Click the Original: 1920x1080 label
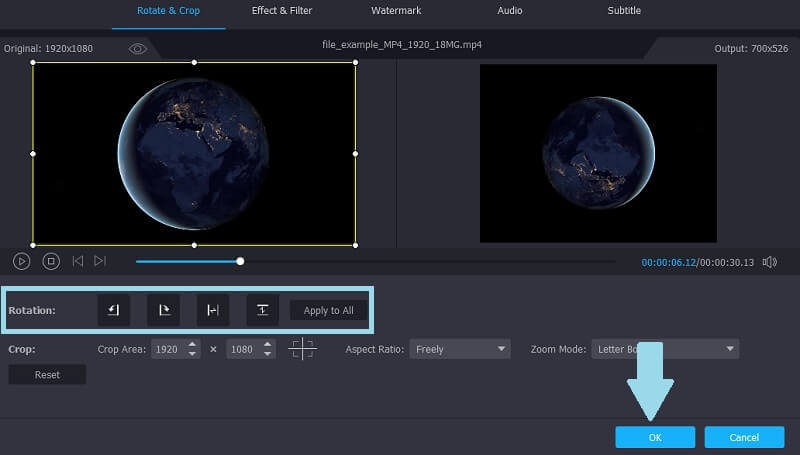This screenshot has height=455, width=800. point(48,48)
